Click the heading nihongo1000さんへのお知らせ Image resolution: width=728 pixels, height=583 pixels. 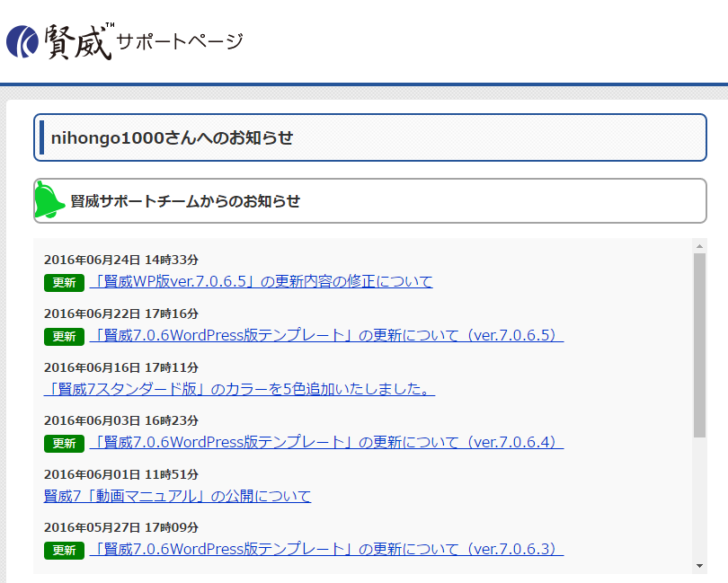click(x=172, y=137)
